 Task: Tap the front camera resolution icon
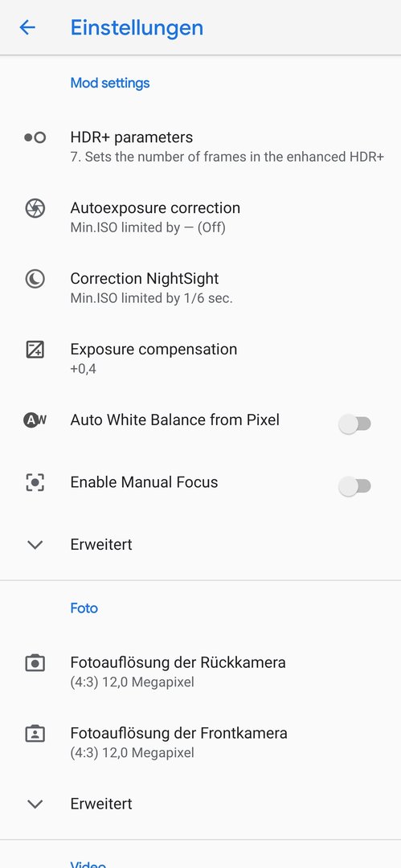point(35,734)
